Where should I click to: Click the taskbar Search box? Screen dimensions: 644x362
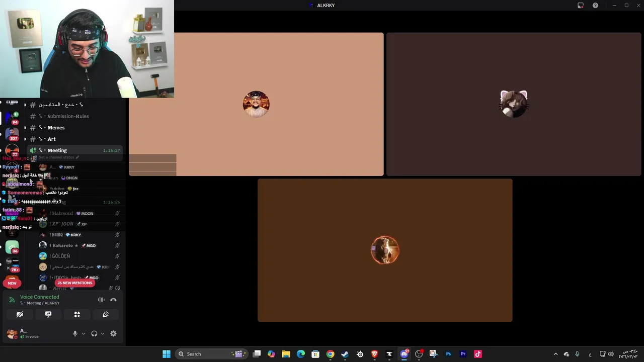(x=211, y=354)
